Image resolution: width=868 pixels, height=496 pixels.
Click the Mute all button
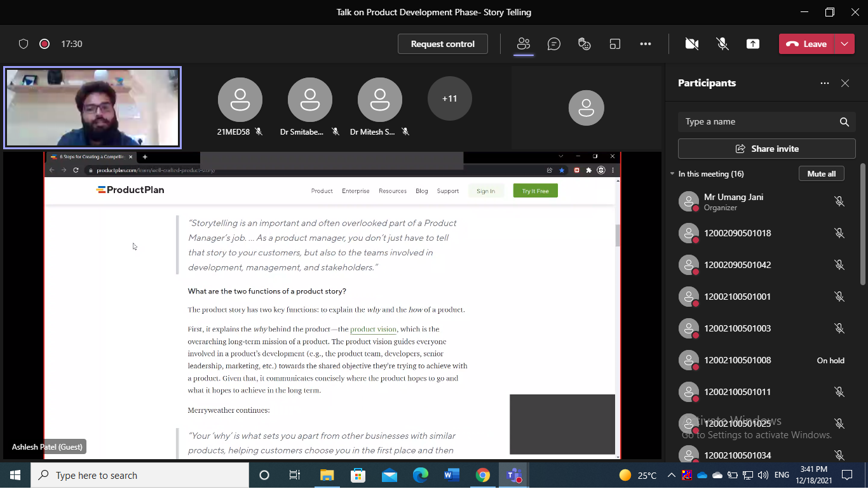[821, 174]
